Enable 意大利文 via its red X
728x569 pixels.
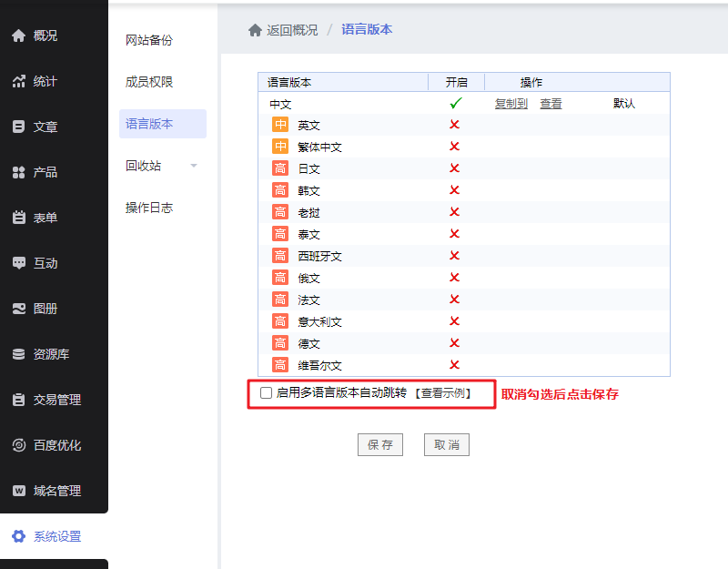454,321
